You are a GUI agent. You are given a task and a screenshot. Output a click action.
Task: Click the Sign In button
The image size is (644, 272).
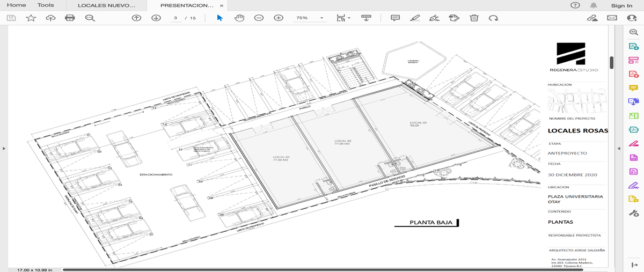621,5
